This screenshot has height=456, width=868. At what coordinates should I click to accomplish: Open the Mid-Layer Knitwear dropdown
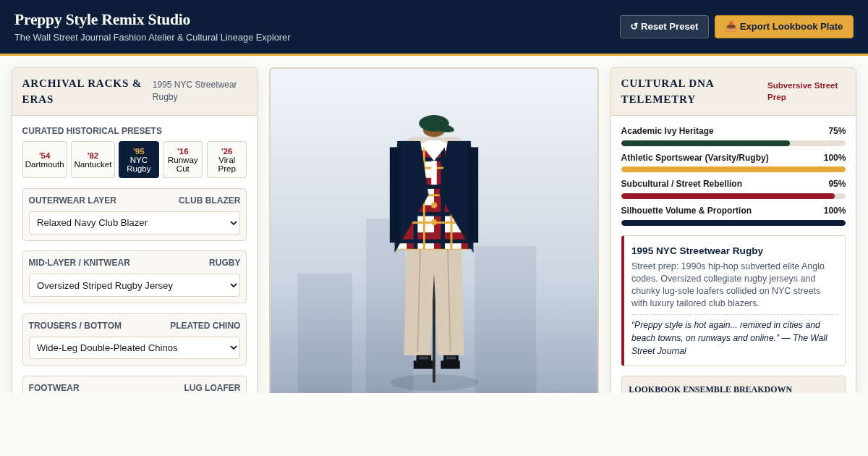click(x=135, y=285)
